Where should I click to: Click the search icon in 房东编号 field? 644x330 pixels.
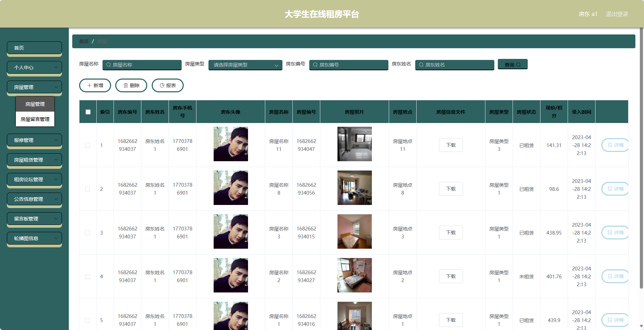(315, 65)
